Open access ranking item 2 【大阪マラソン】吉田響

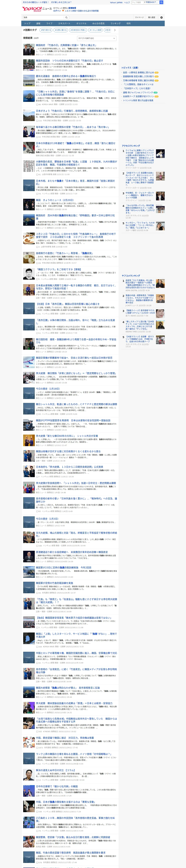pos(140,179)
